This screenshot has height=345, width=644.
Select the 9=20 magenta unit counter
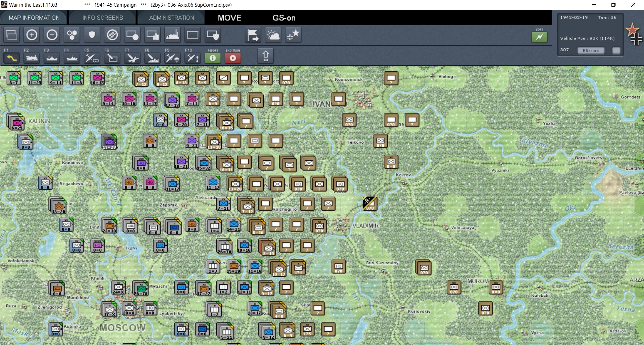point(181,120)
